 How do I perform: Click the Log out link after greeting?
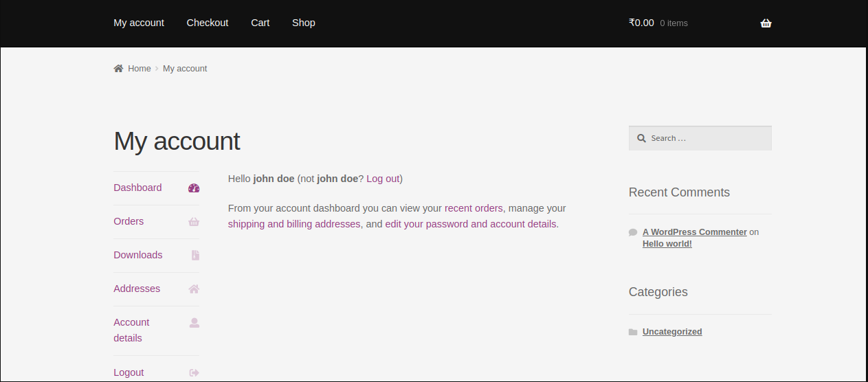tap(383, 179)
